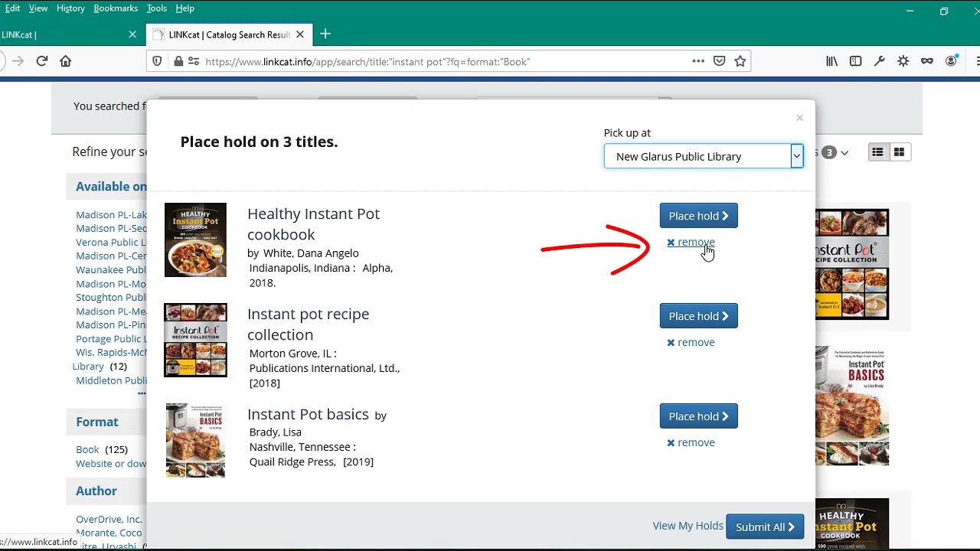The height and width of the screenshot is (551, 980).
Task: Place hold on Instant pot recipe collection
Action: pyautogui.click(x=699, y=316)
